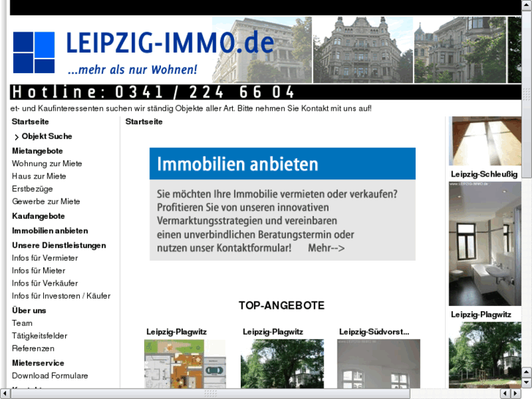Click the Immobilien anbieten blue banner
This screenshot has width=532, height=399.
(x=282, y=164)
